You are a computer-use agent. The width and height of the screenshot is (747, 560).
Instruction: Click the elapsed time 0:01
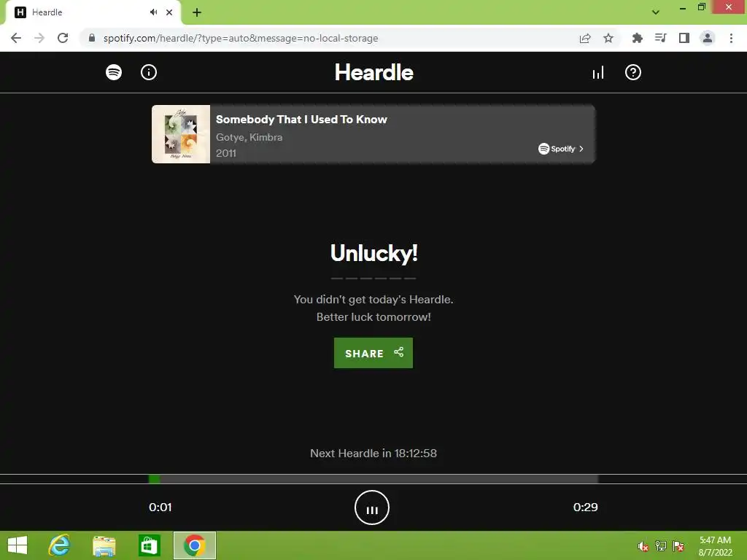tap(160, 507)
